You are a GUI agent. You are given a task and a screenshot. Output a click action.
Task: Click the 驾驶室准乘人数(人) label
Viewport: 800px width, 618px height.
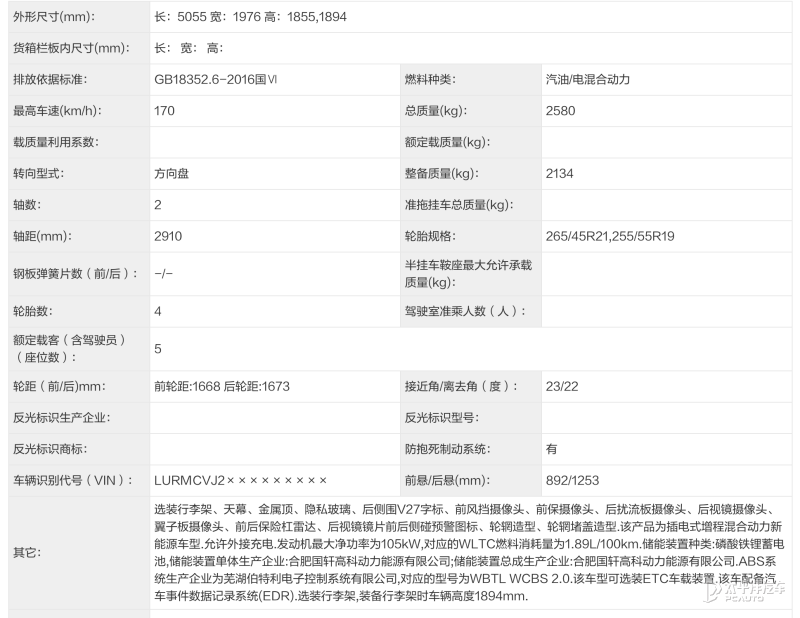pyautogui.click(x=465, y=311)
